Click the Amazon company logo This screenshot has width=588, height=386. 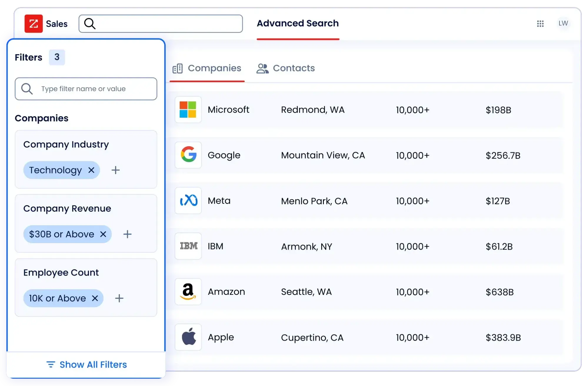[188, 292]
